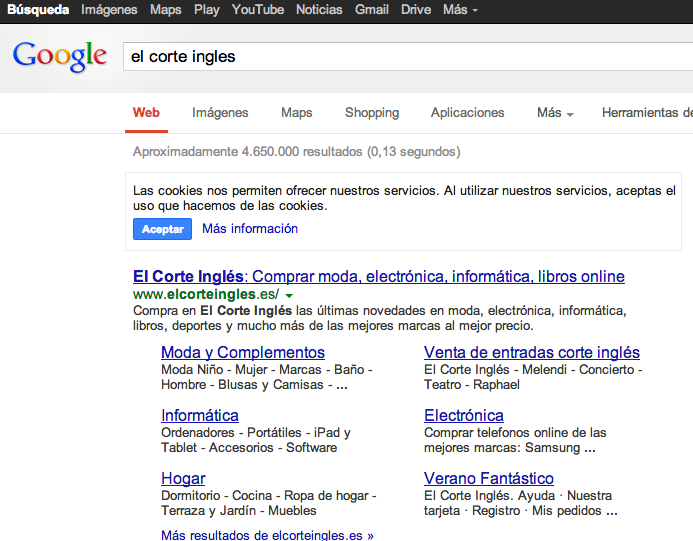
Task: Click the cookies notice text
Action: 404,198
